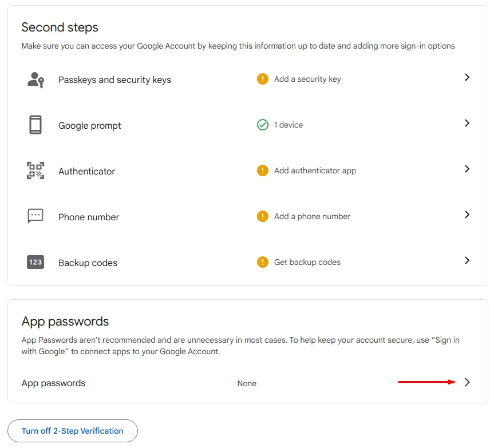This screenshot has height=448, width=494.
Task: Click the Backup codes 123 icon
Action: click(x=35, y=262)
